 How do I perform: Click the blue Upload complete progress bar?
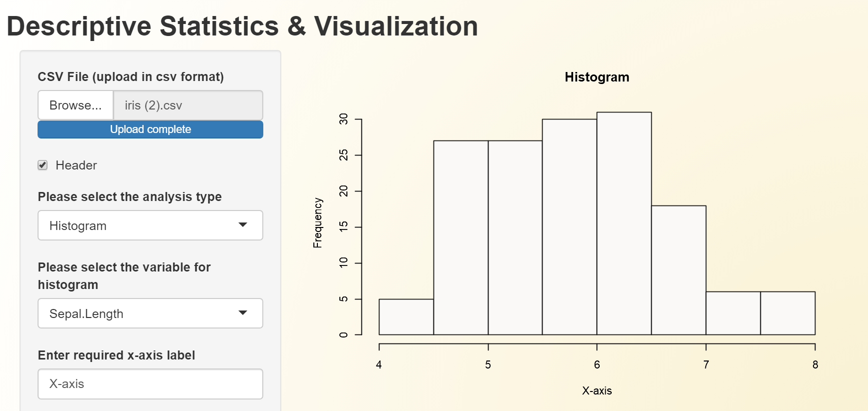[x=150, y=129]
